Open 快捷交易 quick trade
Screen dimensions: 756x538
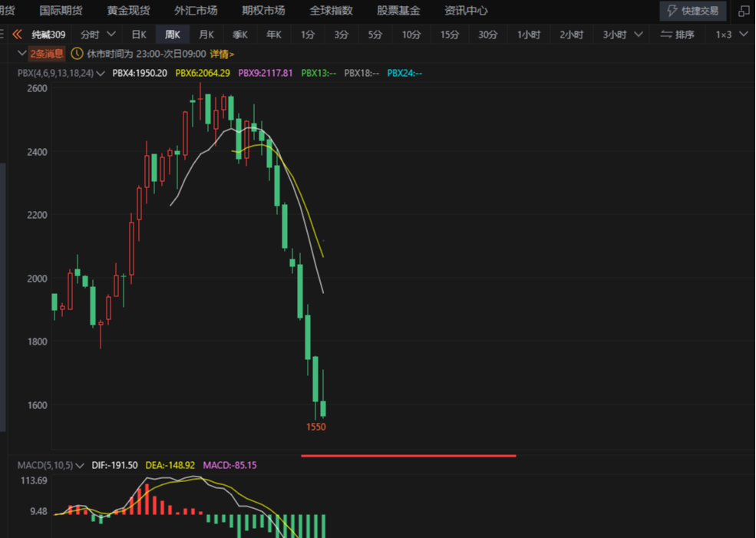693,11
